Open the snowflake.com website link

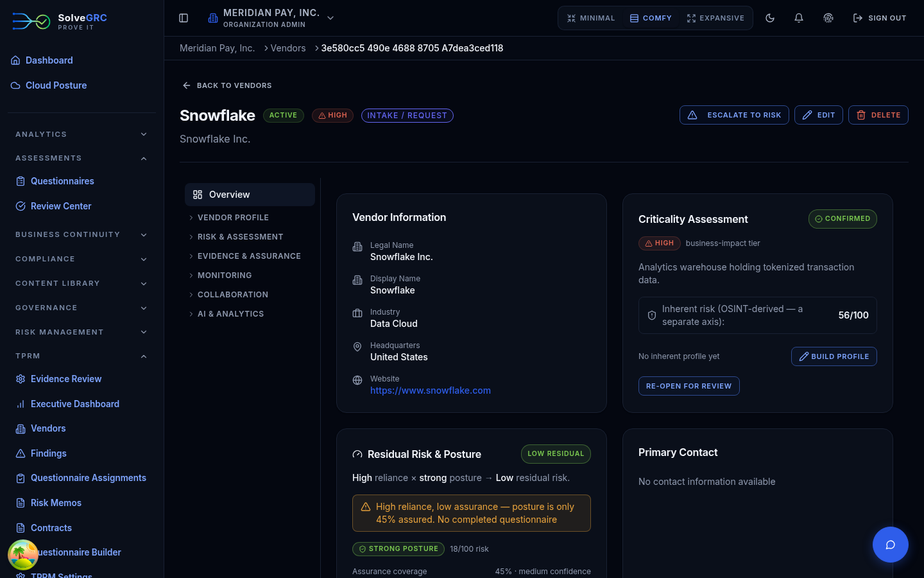pyautogui.click(x=431, y=390)
